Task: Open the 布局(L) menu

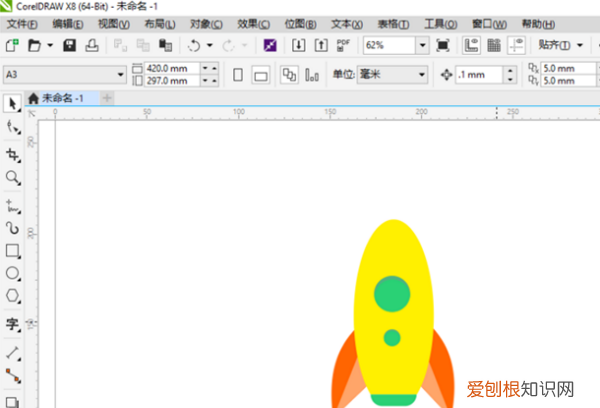Action: point(160,24)
